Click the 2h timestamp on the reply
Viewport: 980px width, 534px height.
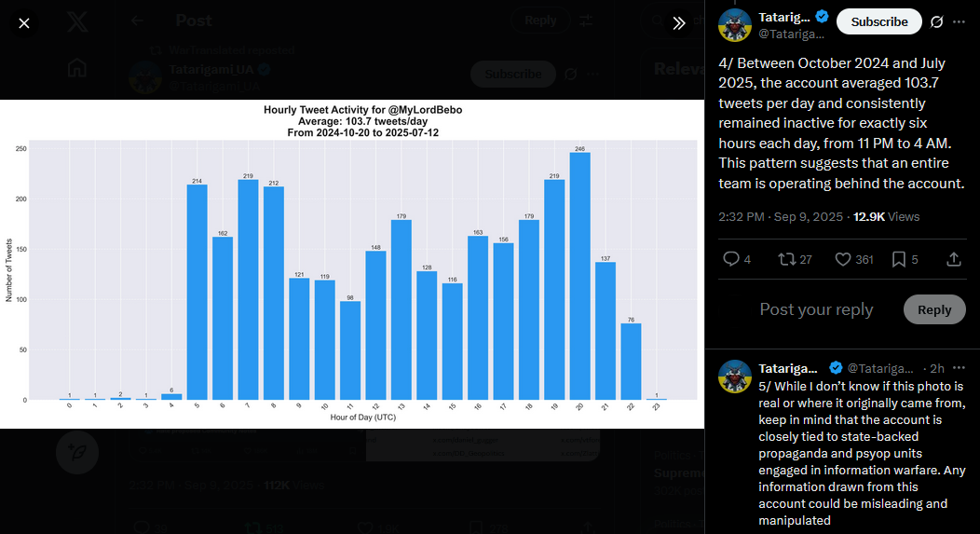pyautogui.click(x=937, y=368)
